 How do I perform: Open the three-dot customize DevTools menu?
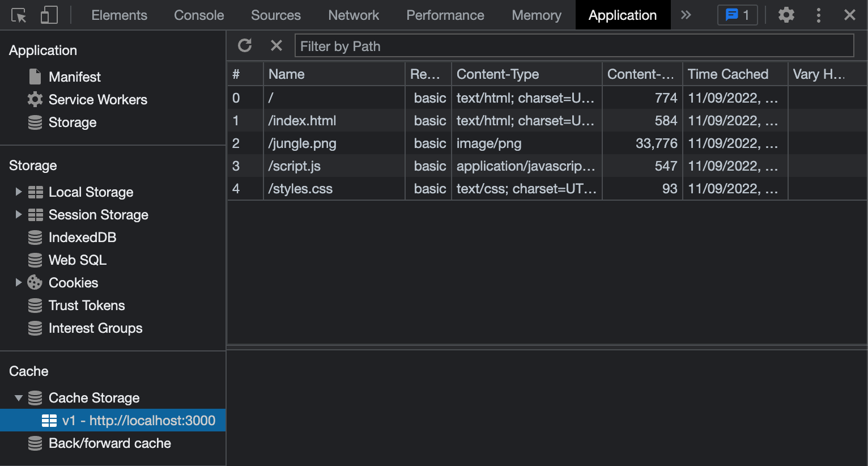click(819, 15)
